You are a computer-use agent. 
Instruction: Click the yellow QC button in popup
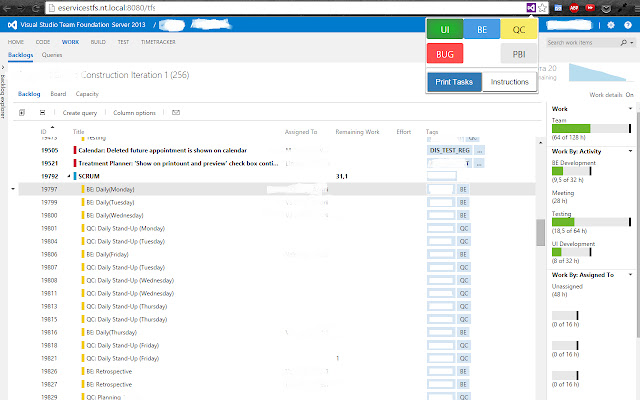click(519, 29)
